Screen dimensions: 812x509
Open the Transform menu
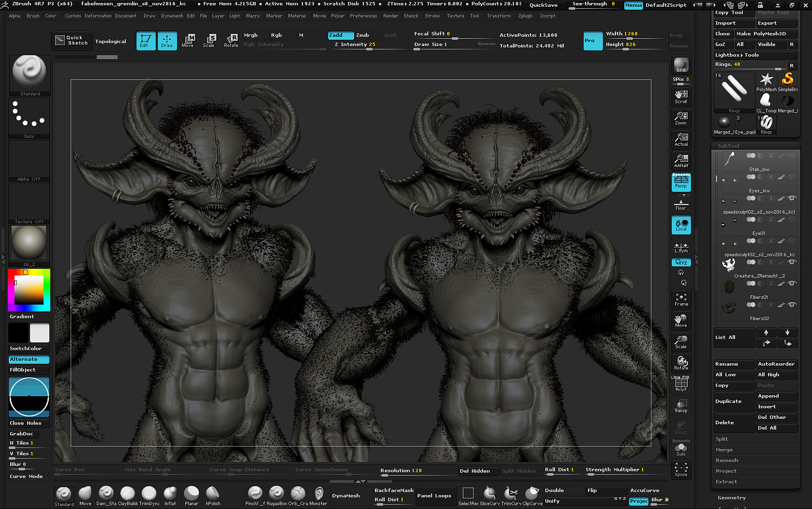(x=499, y=16)
